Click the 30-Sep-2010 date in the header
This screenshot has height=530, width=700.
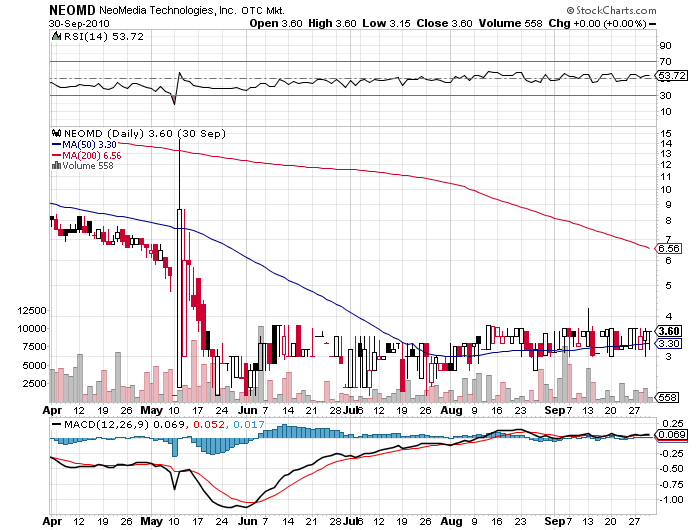pyautogui.click(x=79, y=24)
